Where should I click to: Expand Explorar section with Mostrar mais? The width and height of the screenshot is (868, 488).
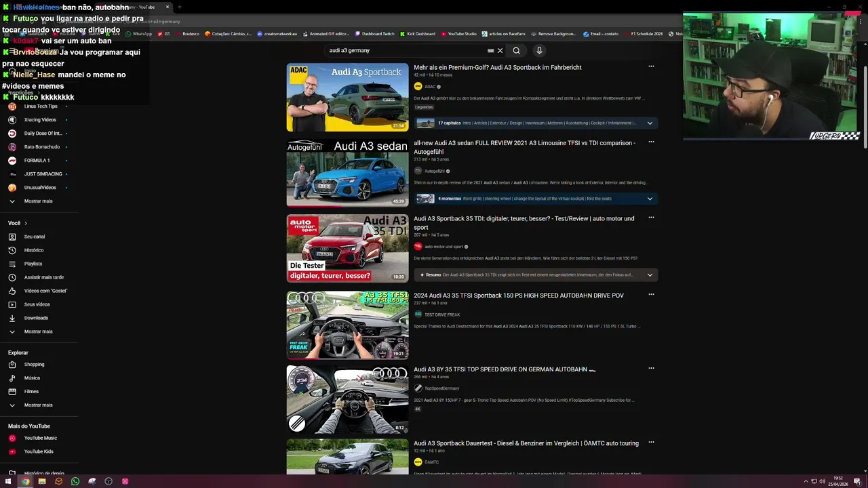38,405
